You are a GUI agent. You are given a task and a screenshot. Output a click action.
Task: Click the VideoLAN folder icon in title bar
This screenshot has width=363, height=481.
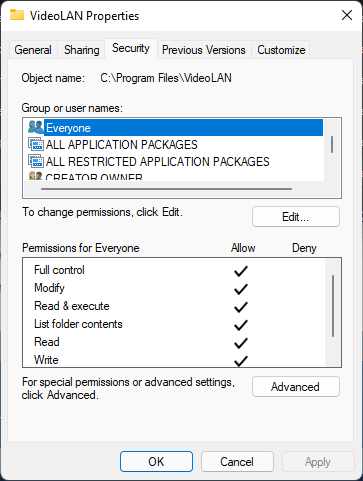[17, 15]
